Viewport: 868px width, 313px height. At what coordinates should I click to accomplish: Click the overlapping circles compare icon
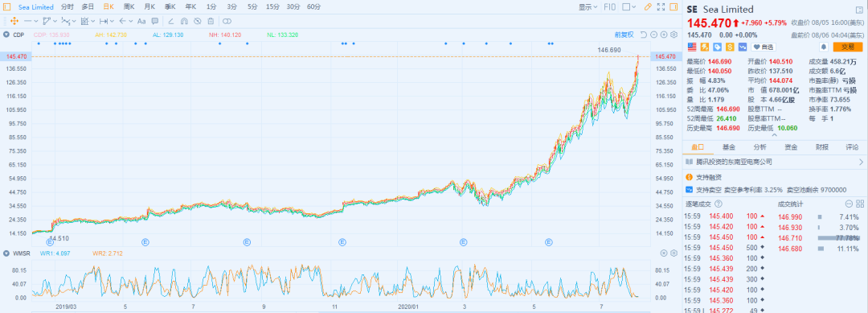point(227,21)
